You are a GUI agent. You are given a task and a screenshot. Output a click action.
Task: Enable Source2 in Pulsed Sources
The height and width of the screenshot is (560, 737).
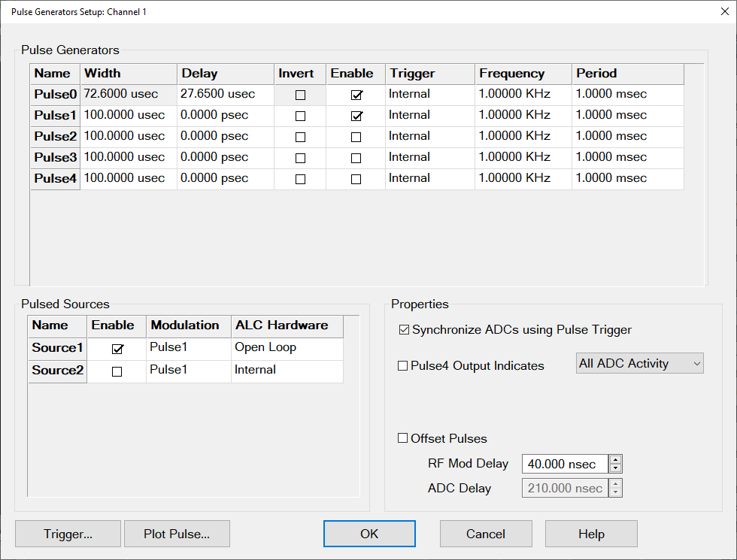pos(117,371)
